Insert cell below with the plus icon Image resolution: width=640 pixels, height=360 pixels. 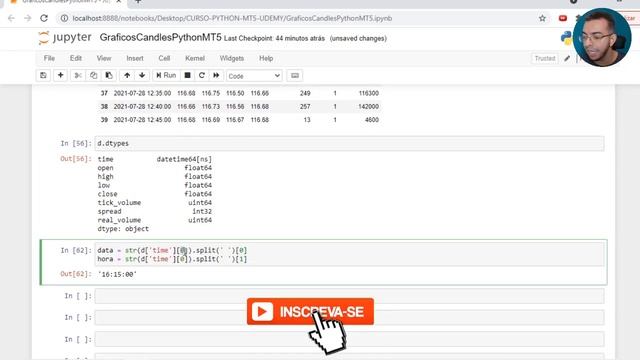[x=60, y=76]
